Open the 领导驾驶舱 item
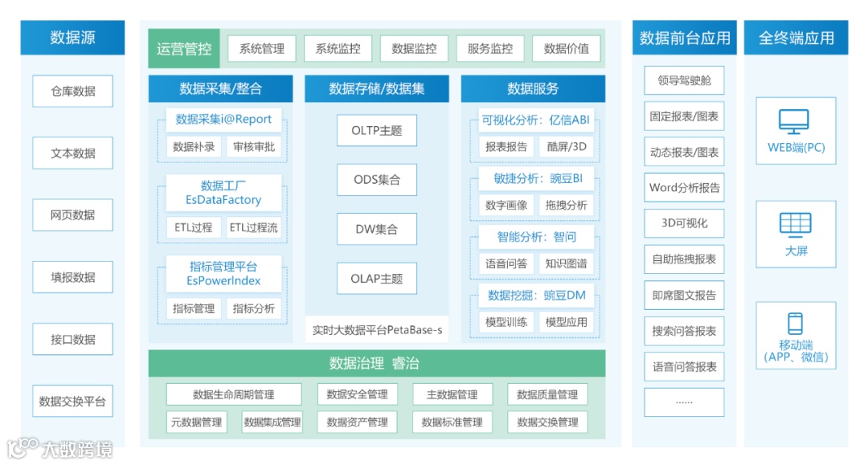868x465 pixels. (x=684, y=80)
